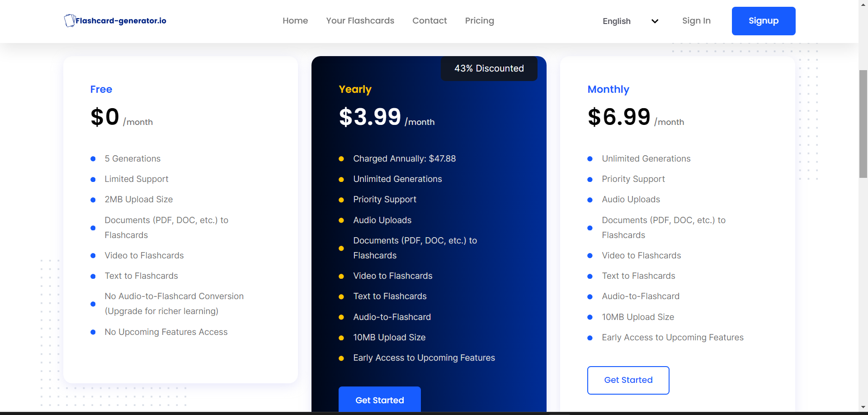
Task: Click the scrollbar down arrow
Action: tap(863, 407)
